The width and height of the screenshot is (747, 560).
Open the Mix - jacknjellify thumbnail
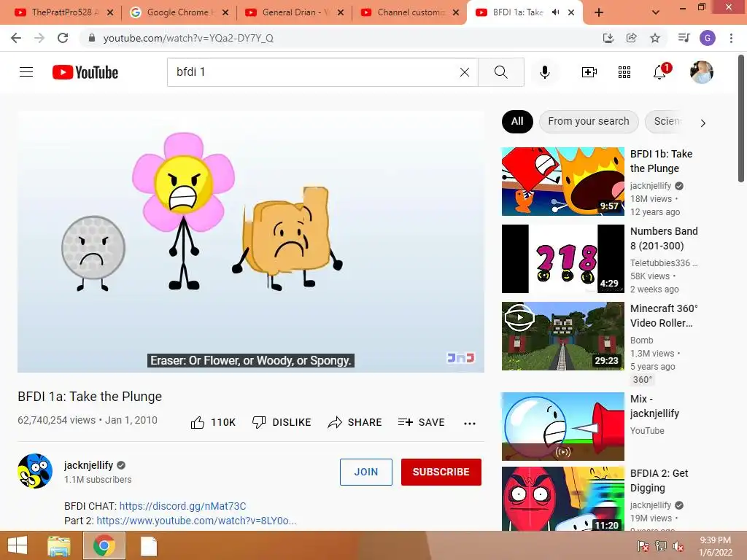point(562,426)
